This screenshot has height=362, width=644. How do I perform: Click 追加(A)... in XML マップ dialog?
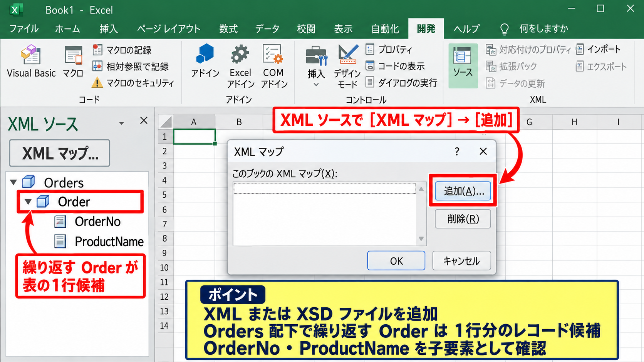click(x=463, y=191)
